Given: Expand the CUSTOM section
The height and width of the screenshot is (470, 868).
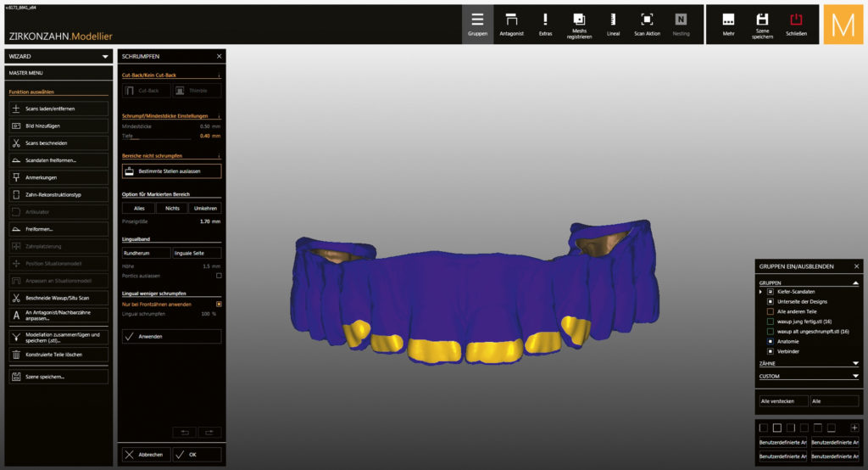Looking at the screenshot, I should pyautogui.click(x=855, y=376).
